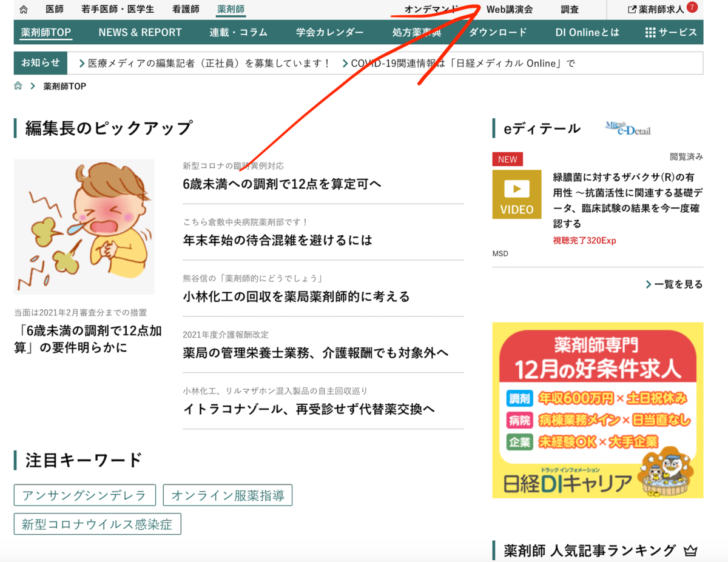Open the オンデマンド menu item

pos(431,10)
